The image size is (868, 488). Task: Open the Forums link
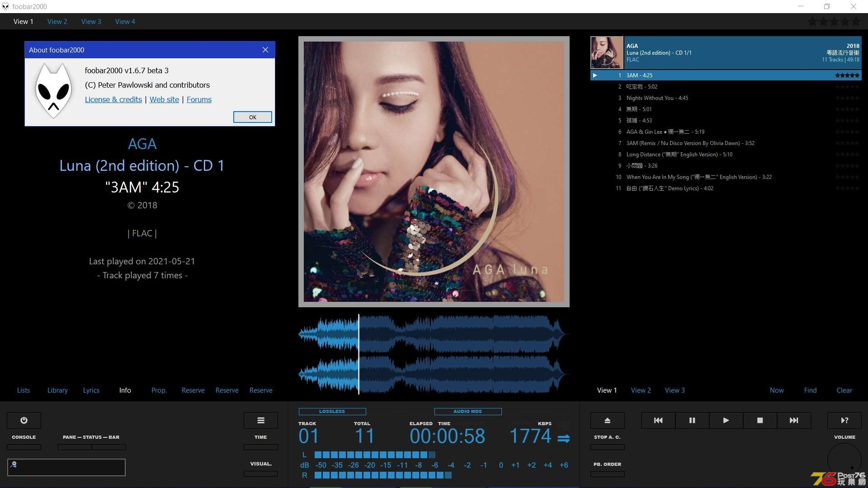pyautogui.click(x=199, y=99)
